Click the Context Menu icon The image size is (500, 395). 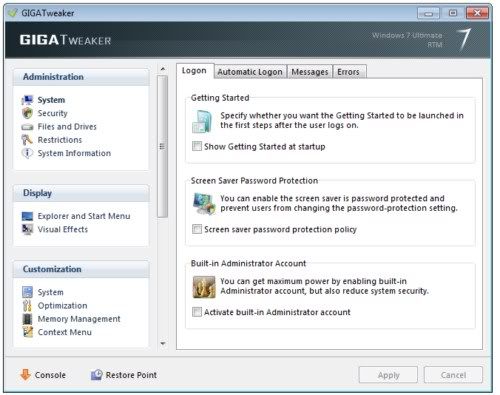27,332
